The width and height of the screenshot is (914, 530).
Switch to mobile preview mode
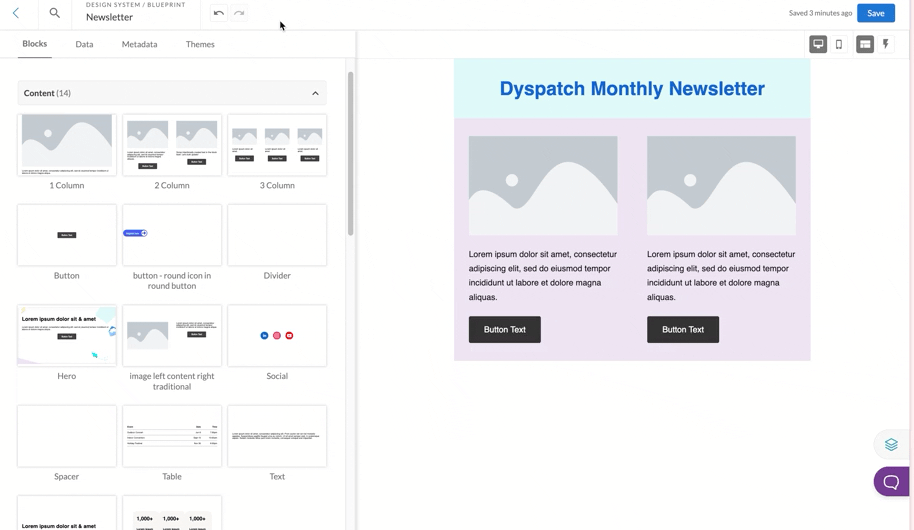click(x=839, y=44)
